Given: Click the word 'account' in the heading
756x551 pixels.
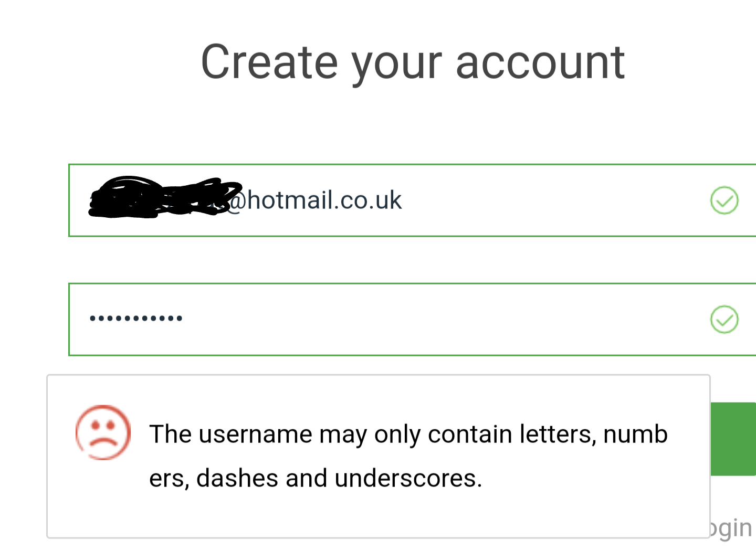Looking at the screenshot, I should tap(540, 63).
